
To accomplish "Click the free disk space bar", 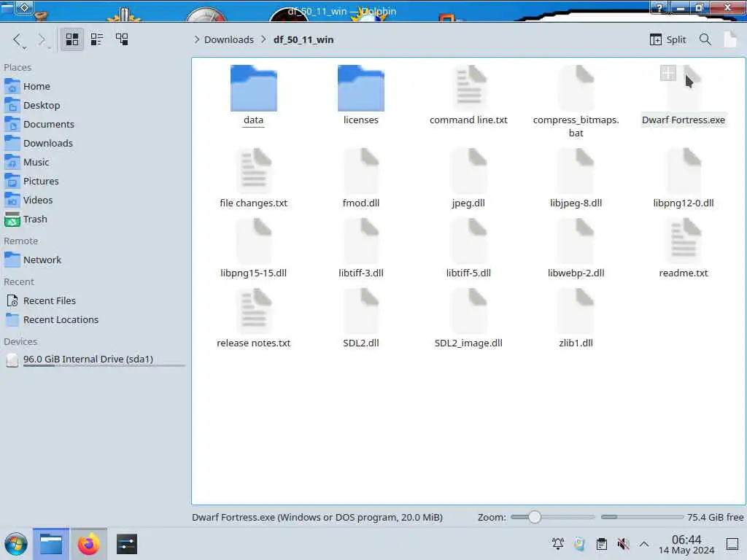I will [642, 517].
